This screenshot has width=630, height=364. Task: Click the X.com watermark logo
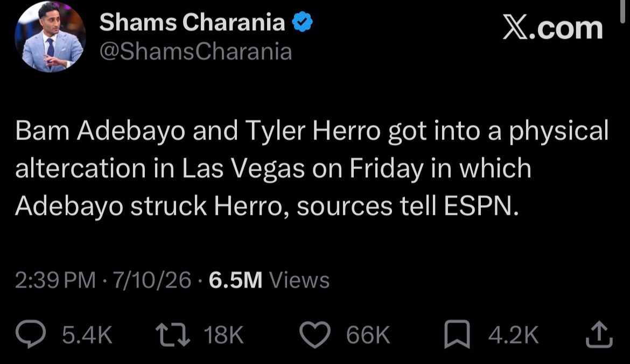pos(552,28)
